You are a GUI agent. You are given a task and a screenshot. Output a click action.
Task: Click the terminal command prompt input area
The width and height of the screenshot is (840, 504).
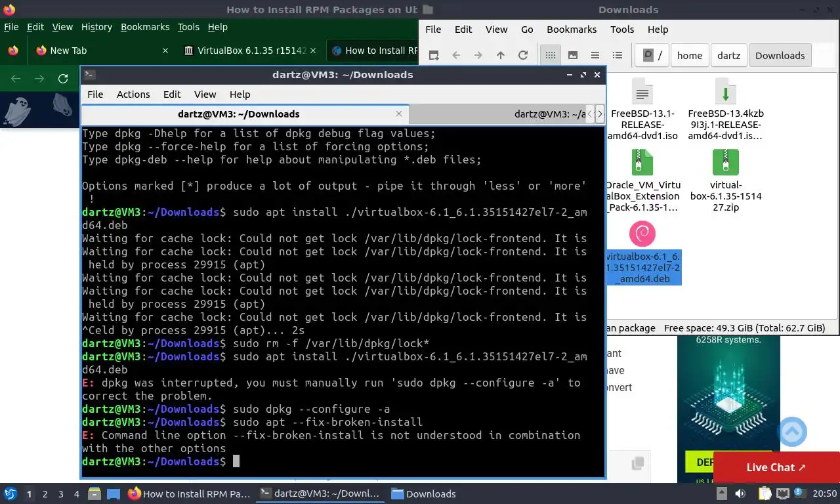pos(236,461)
